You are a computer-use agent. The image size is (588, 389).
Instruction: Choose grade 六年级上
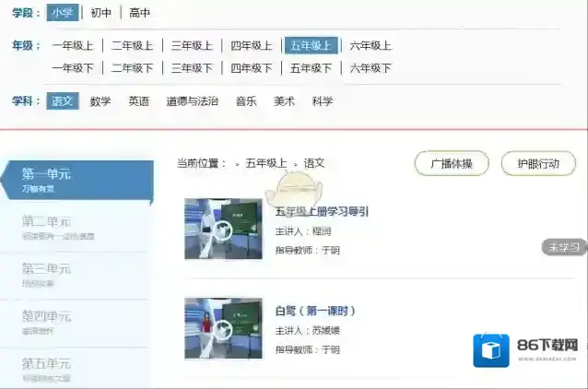pyautogui.click(x=370, y=46)
